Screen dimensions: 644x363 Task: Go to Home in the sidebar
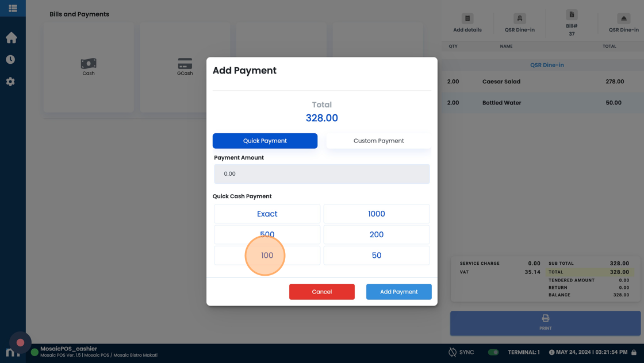(x=11, y=38)
